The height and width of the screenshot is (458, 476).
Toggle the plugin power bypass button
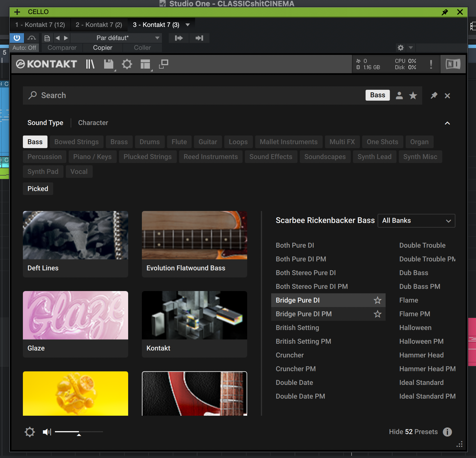pos(17,38)
